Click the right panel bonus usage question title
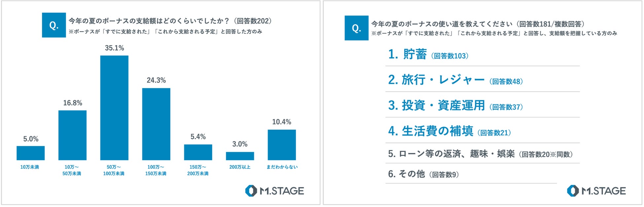 click(x=478, y=24)
